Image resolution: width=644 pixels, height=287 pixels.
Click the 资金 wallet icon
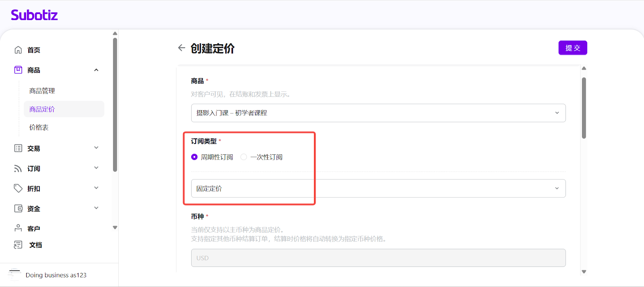pyautogui.click(x=18, y=209)
